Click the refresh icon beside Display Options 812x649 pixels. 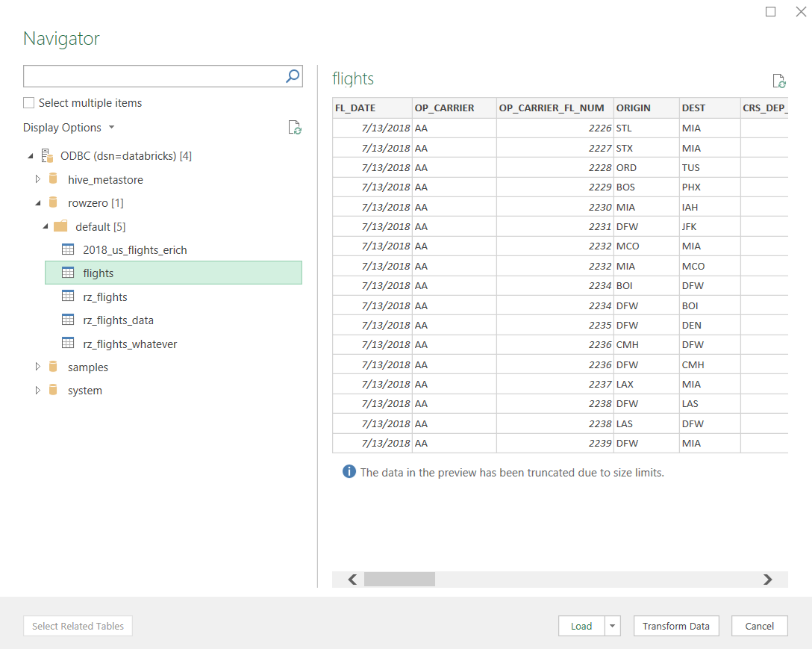(295, 127)
